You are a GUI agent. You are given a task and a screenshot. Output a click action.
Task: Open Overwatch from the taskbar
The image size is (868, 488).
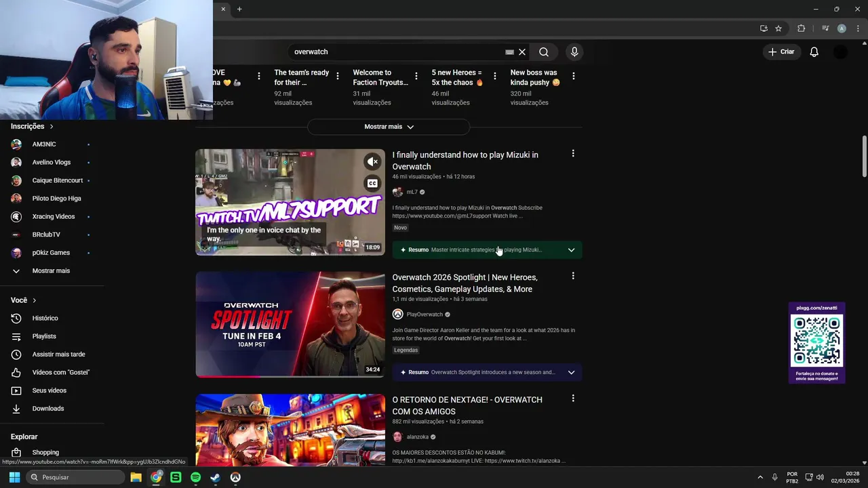pyautogui.click(x=235, y=477)
